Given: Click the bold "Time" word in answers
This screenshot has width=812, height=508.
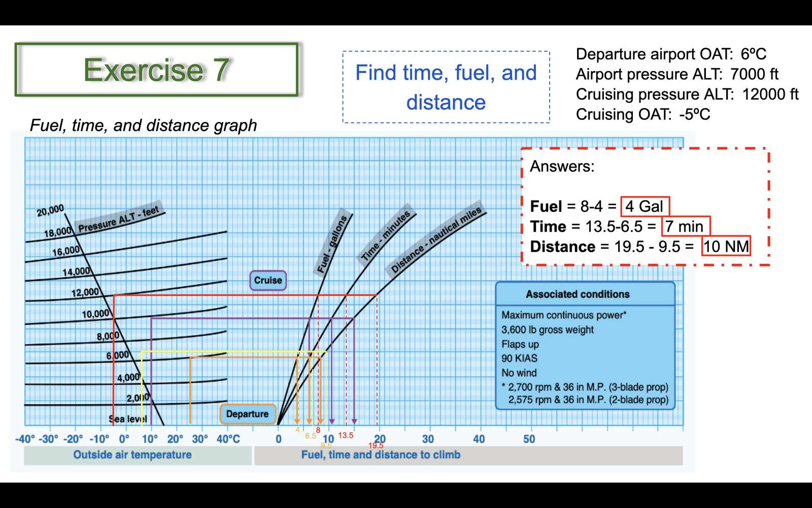Looking at the screenshot, I should click(x=548, y=226).
